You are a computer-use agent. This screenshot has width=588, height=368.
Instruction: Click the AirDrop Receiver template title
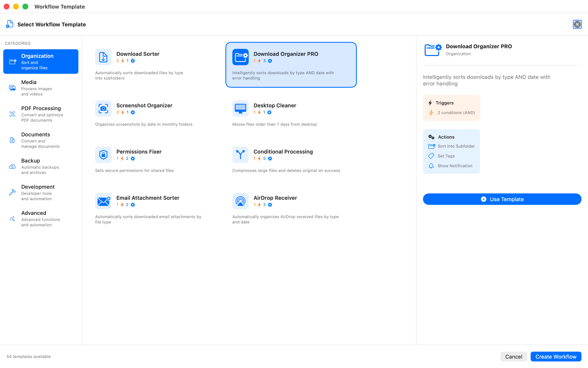pyautogui.click(x=275, y=198)
